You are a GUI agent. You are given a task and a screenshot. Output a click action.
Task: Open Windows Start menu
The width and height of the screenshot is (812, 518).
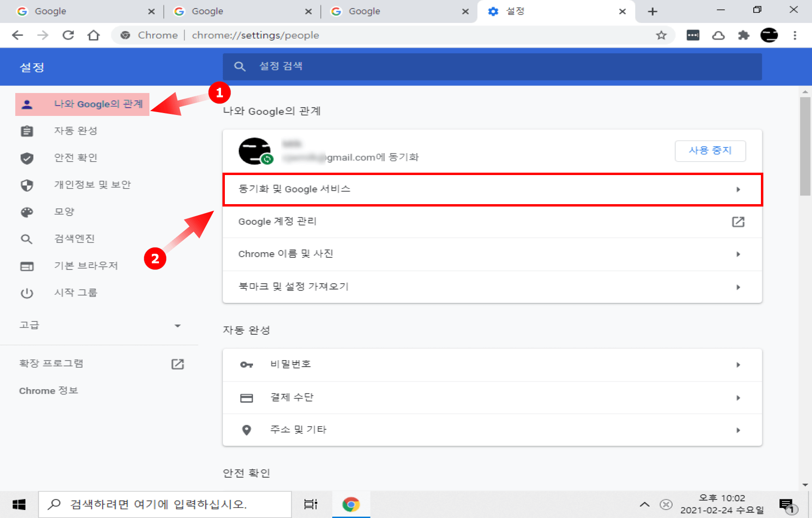(19, 505)
